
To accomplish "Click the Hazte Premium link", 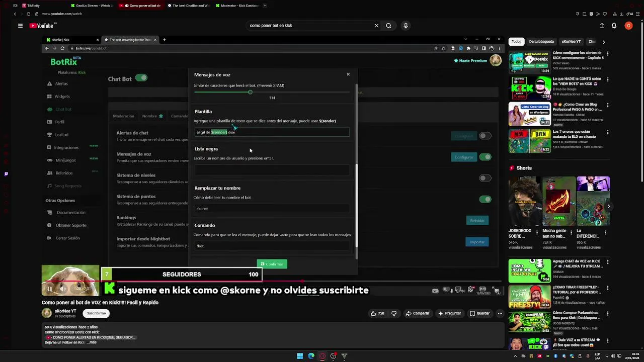I will 470,61.
